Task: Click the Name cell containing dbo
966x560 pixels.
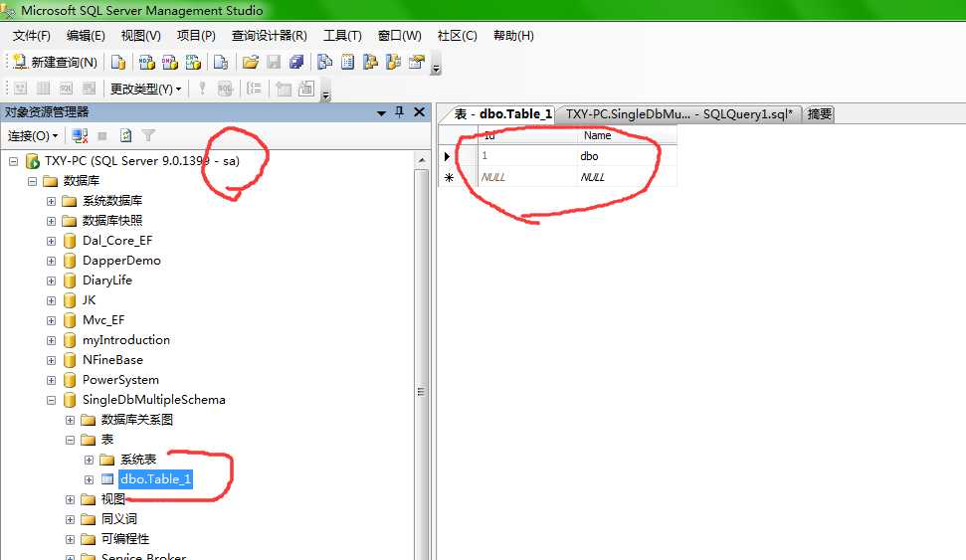Action: click(627, 156)
